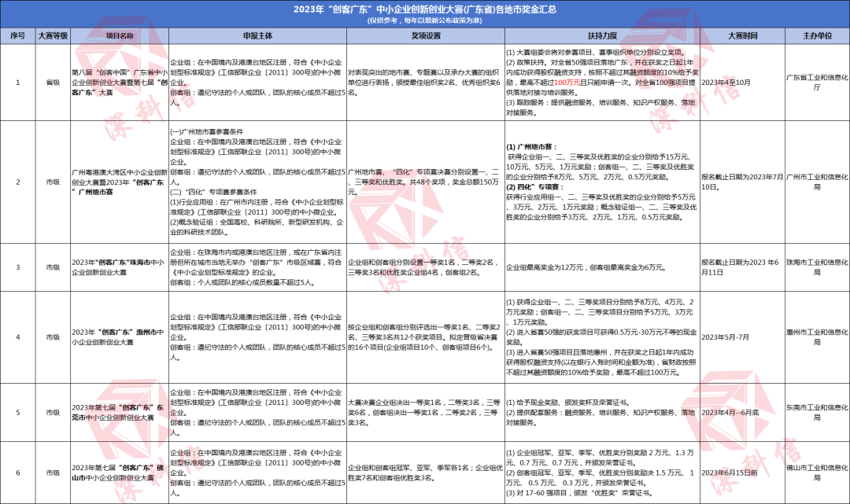Click the table title "2023年创客广东中小企业创新创业大赛"
Image resolution: width=850 pixels, height=504 pixels.
coord(425,9)
